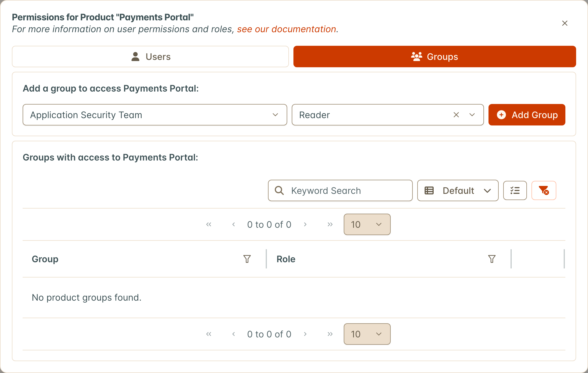Open the Application Security Team group dropdown
This screenshot has width=588, height=373.
click(155, 115)
